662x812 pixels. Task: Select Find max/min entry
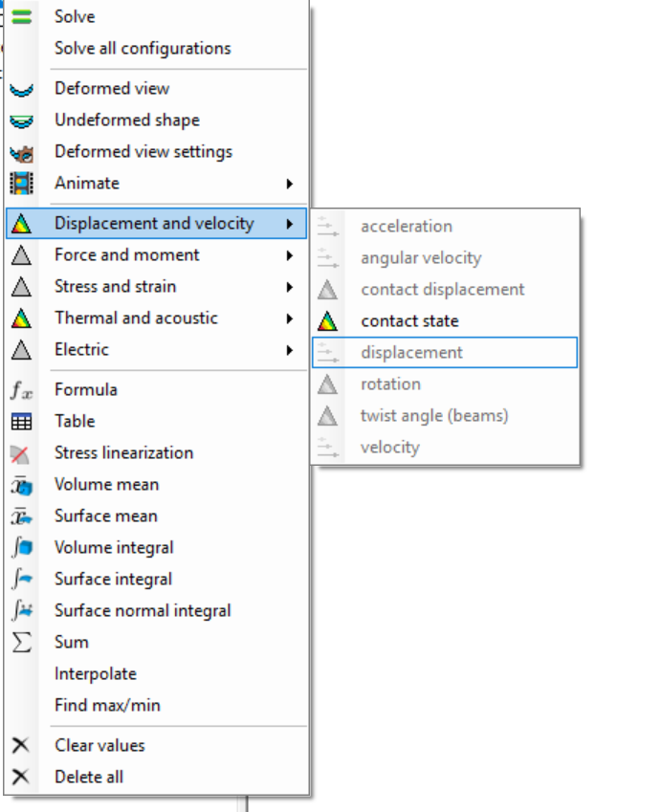coord(107,705)
